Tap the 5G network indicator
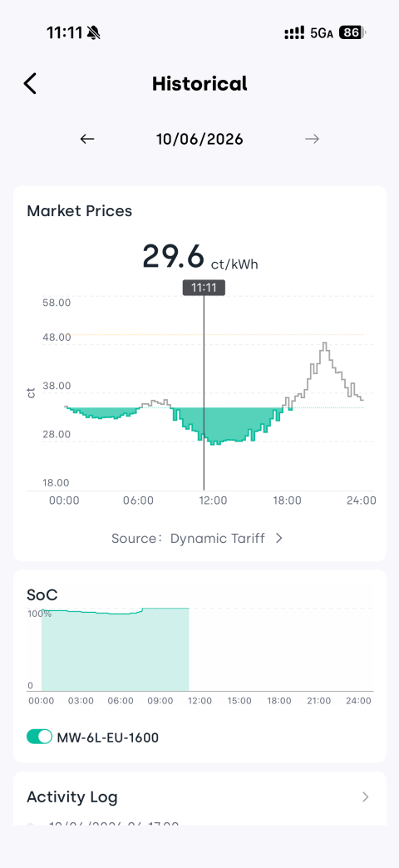Image resolution: width=399 pixels, height=868 pixels. tap(322, 33)
